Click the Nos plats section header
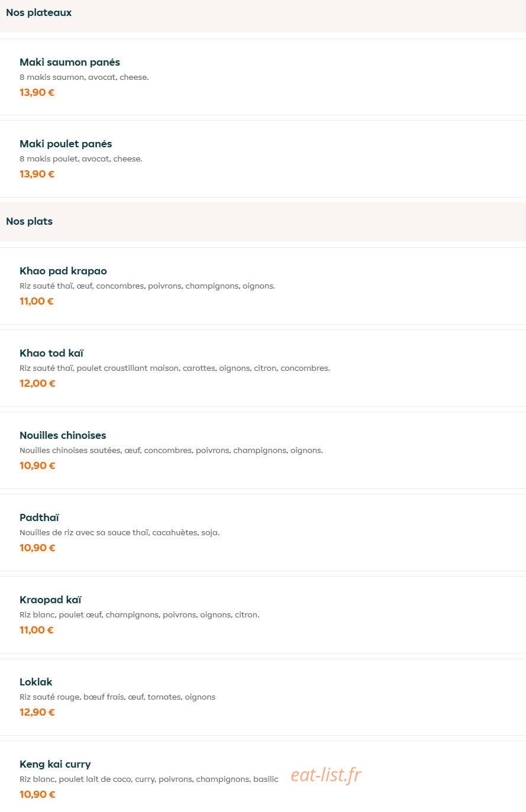Screen dimensions: 526x812 (x=29, y=221)
